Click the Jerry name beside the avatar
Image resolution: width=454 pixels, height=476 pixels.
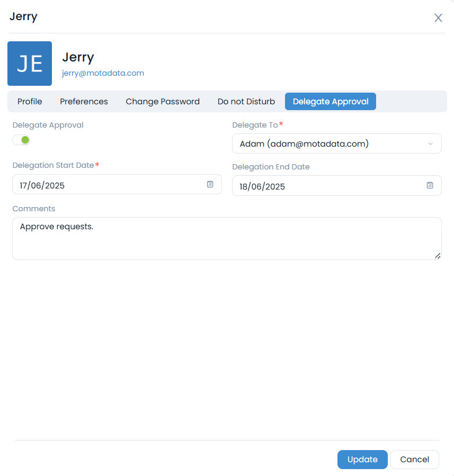[x=78, y=57]
